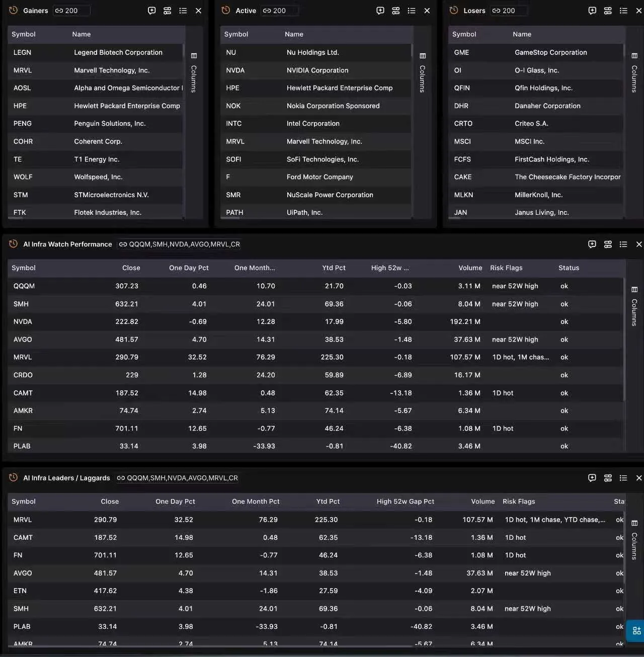Open the chat icon in Active widget header
Viewport: 644px width, 657px height.
click(x=380, y=11)
